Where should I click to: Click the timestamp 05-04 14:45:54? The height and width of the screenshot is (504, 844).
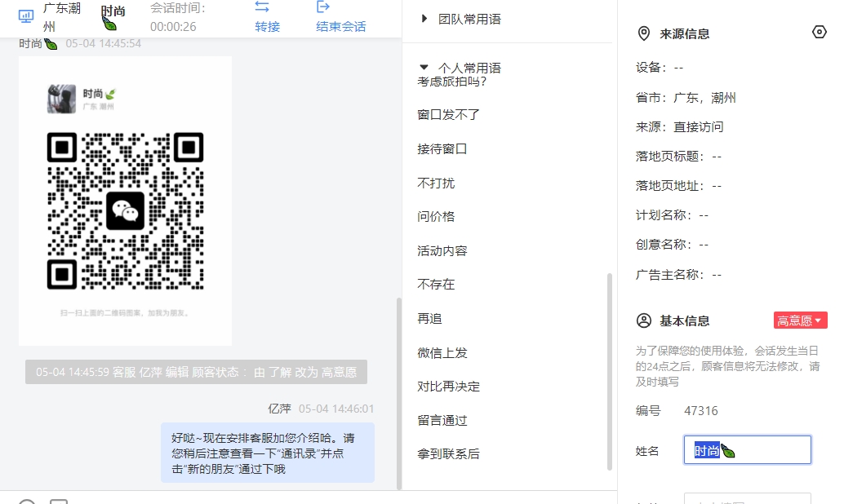[104, 43]
